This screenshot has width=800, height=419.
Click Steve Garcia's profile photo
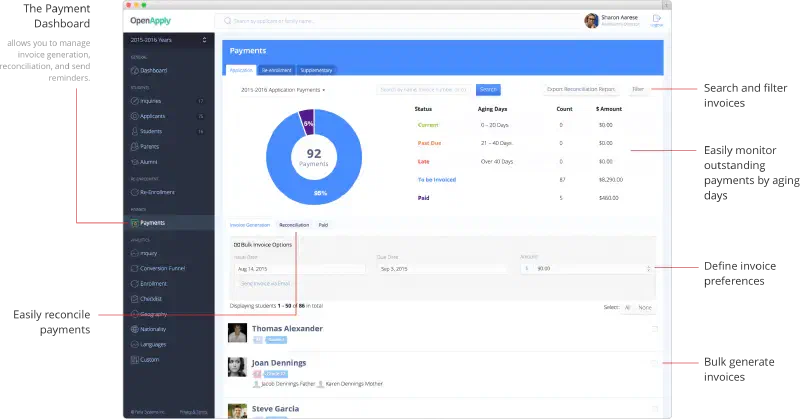[x=237, y=411]
